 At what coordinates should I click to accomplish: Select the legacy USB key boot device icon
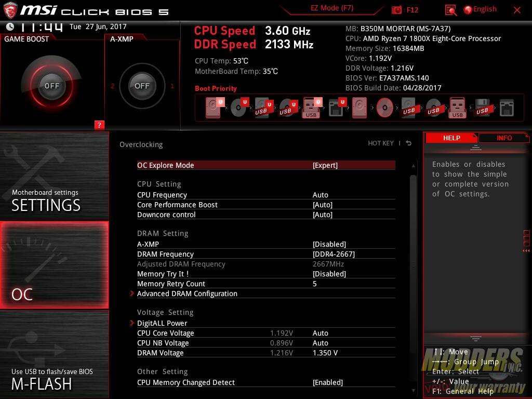coord(458,108)
